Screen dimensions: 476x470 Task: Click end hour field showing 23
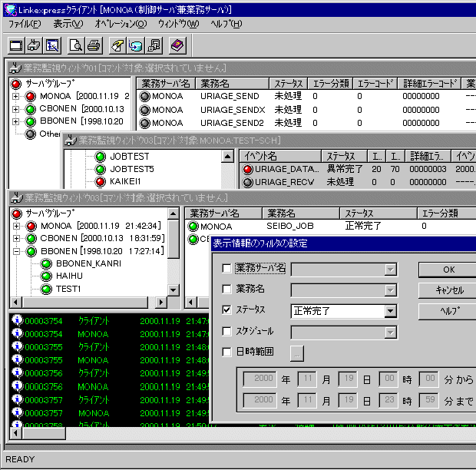click(x=388, y=400)
